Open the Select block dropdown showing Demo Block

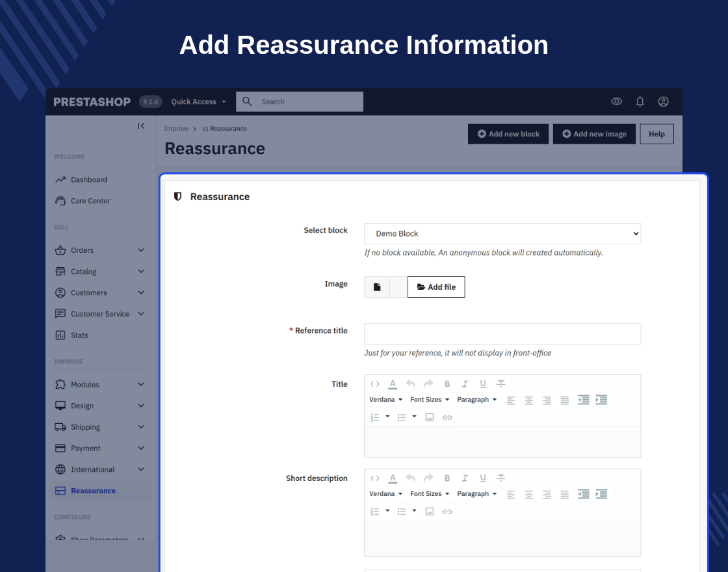click(502, 233)
